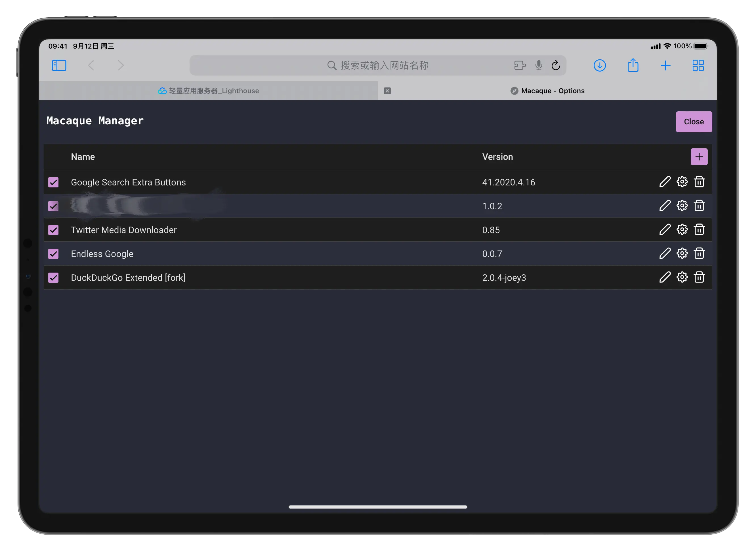
Task: Uncheck the version 1.0.2 script
Action: click(x=53, y=206)
